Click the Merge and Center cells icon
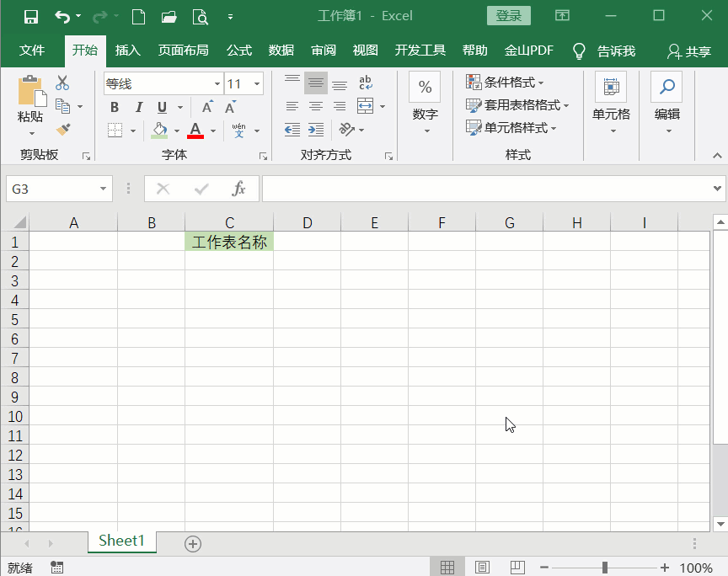Image resolution: width=728 pixels, height=576 pixels. [365, 106]
